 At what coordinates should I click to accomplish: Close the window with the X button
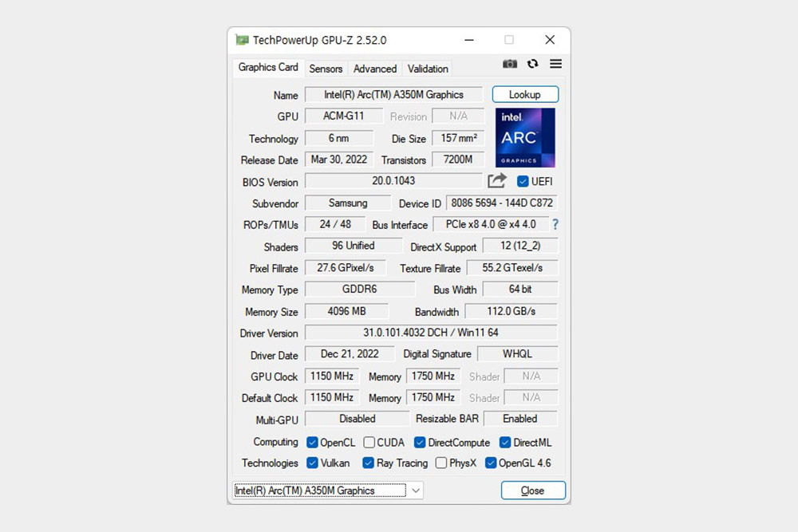550,40
